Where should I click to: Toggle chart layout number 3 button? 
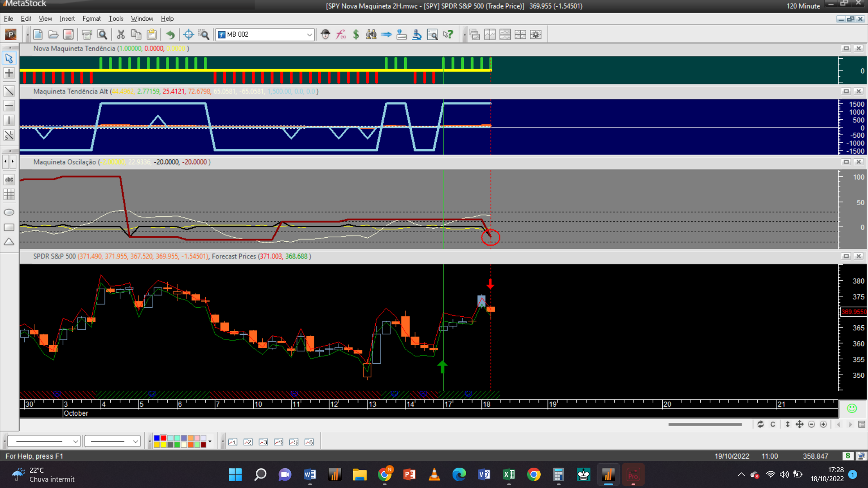[263, 442]
